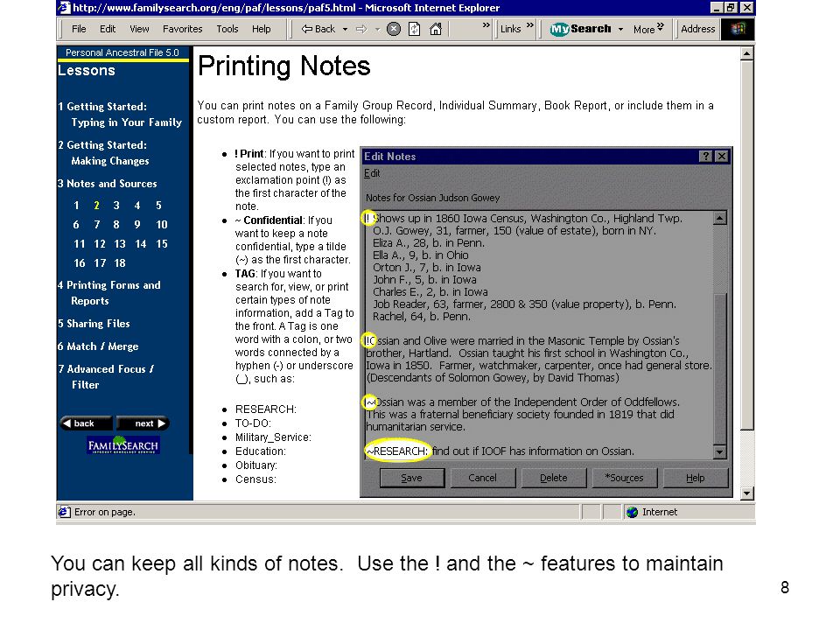Viewport: 840px width, 630px height.
Task: Click the Refresh page icon
Action: click(x=414, y=29)
